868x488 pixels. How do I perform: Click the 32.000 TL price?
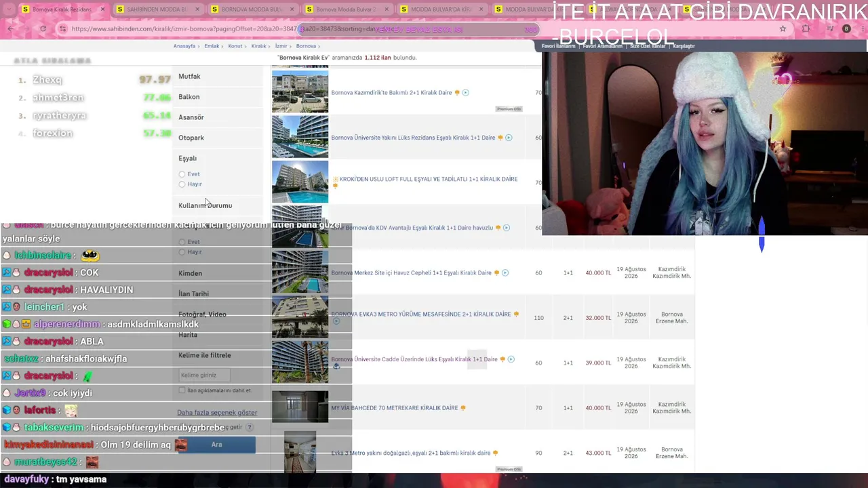[x=598, y=318]
